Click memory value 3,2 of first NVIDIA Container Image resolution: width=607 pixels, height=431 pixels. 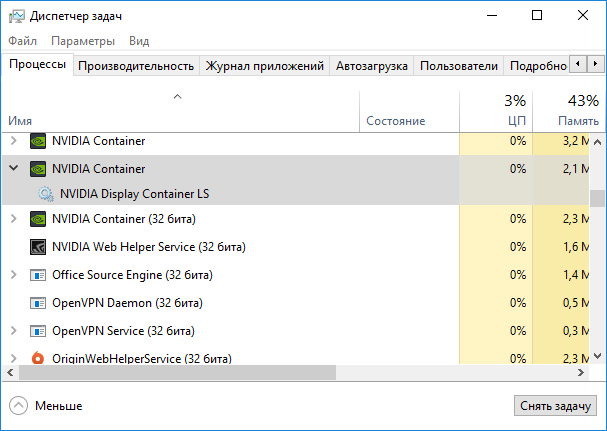pos(576,141)
